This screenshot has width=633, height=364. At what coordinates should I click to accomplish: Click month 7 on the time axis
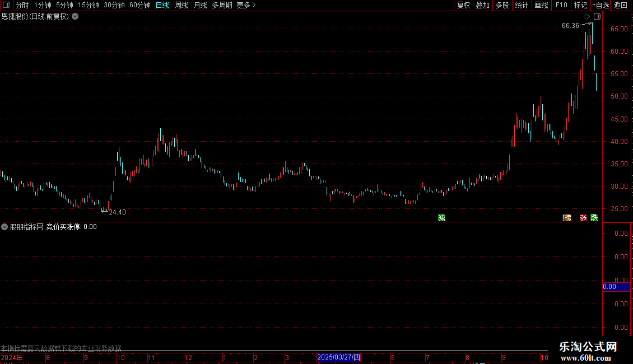pos(427,357)
